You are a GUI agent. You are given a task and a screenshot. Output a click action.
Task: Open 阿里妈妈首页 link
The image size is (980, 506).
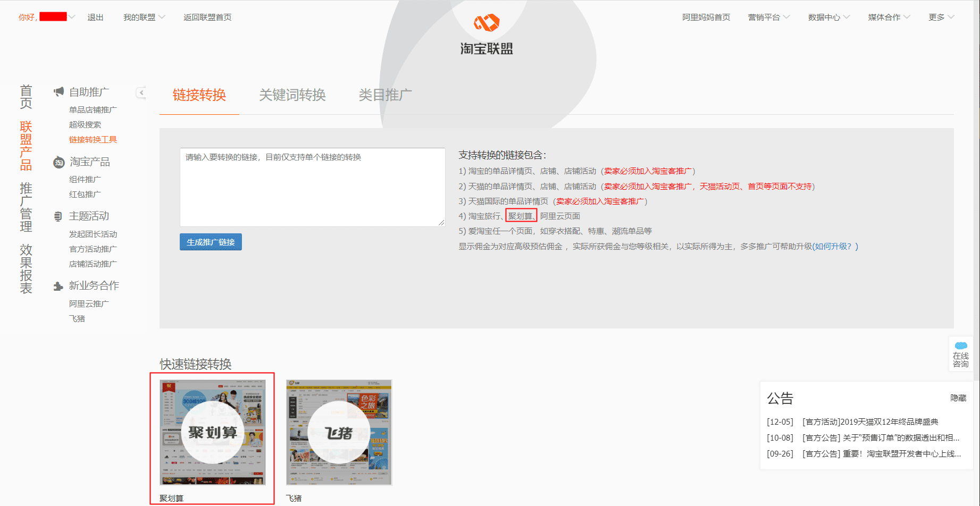tap(706, 18)
